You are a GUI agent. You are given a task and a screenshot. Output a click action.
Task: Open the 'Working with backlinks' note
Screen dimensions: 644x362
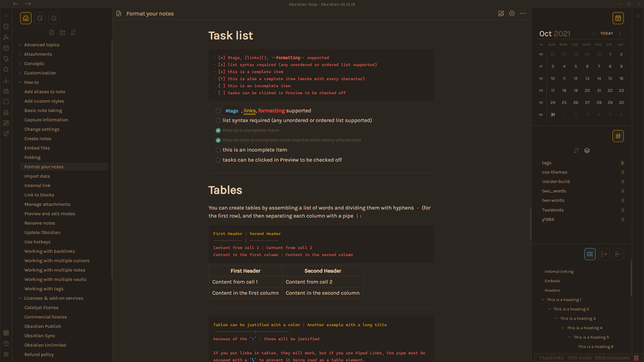coord(49,251)
